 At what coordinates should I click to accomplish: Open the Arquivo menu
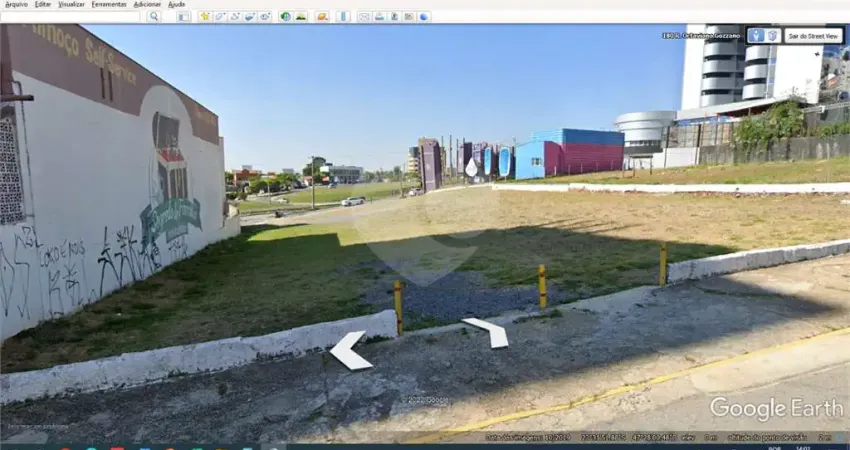[15, 4]
